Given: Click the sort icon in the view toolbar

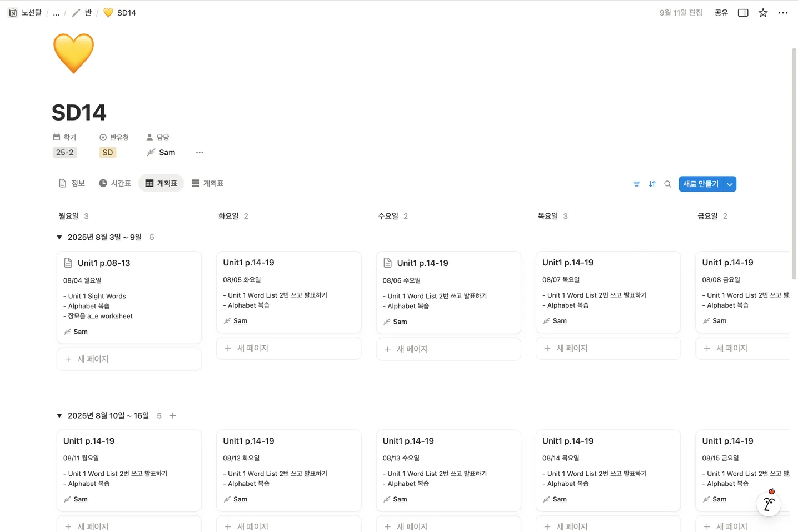Looking at the screenshot, I should (x=652, y=184).
